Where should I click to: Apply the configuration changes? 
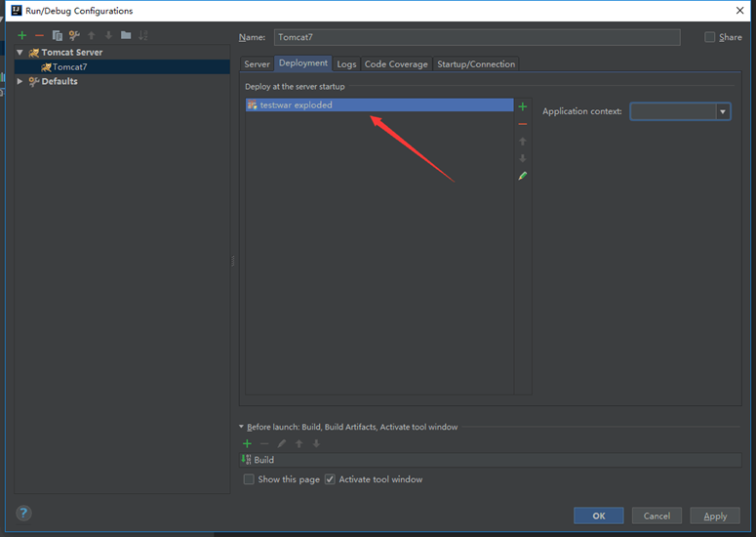point(715,516)
